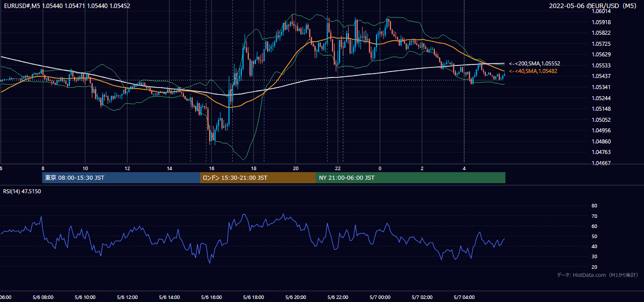Image resolution: width=644 pixels, height=302 pixels.
Task: Click RSI level 70 on axis
Action: coord(594,216)
